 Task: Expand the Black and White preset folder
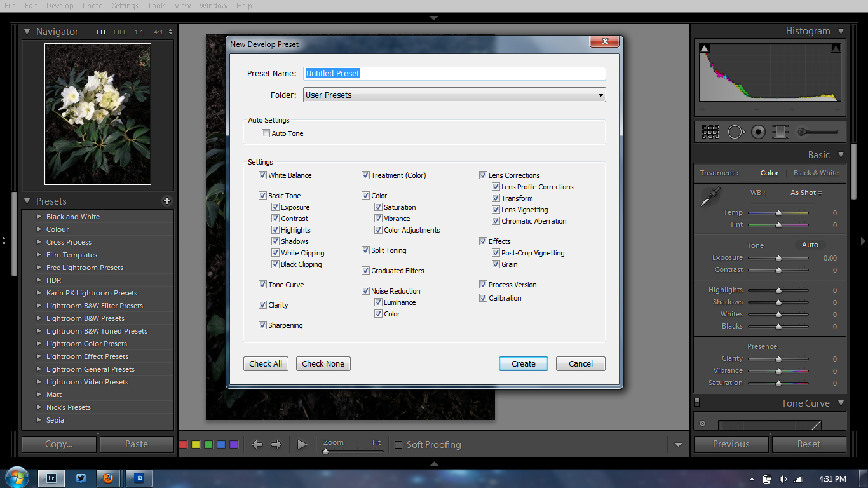[40, 217]
